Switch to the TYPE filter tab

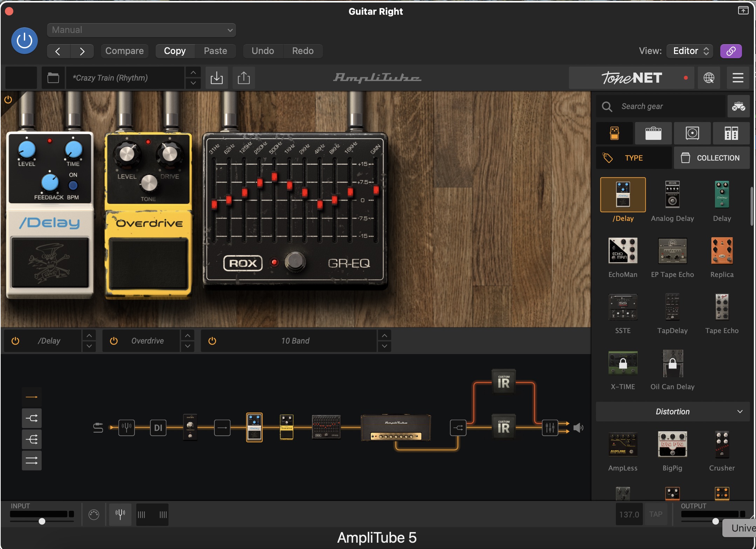[x=634, y=158]
